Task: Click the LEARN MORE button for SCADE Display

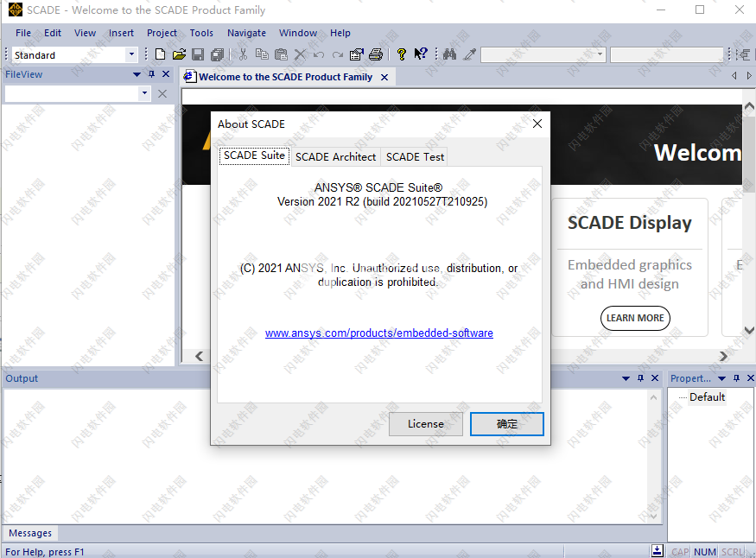Action: (x=635, y=318)
